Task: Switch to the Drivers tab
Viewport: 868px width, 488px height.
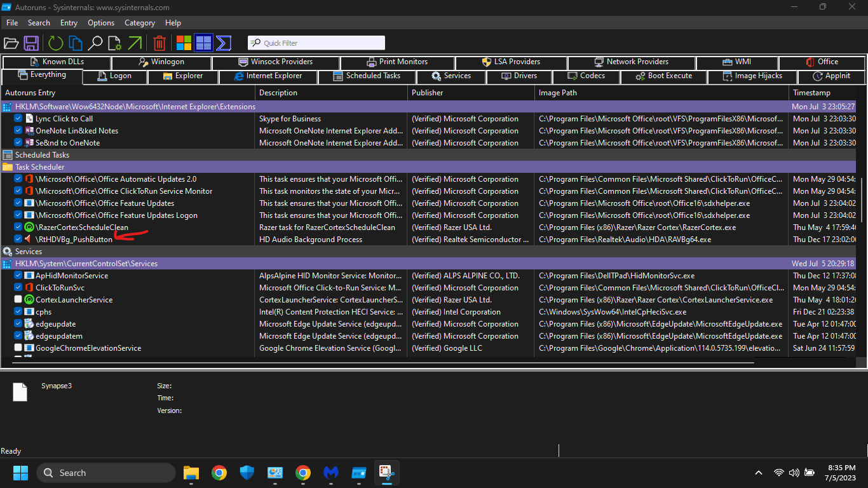Action: pyautogui.click(x=519, y=76)
